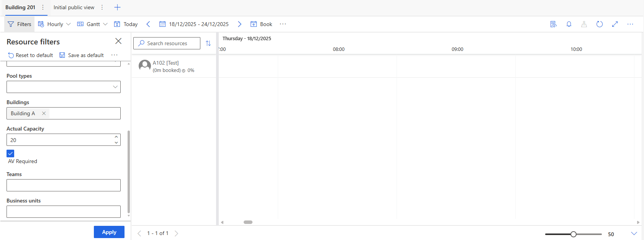
Task: Increase the Actual Capacity value
Action: (x=116, y=137)
